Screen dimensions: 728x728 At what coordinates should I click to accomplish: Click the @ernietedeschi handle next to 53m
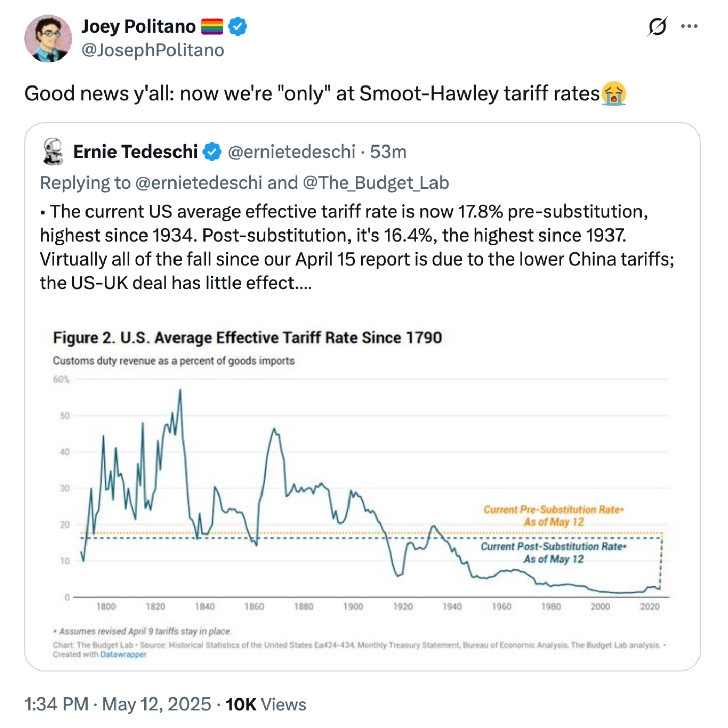[291, 152]
